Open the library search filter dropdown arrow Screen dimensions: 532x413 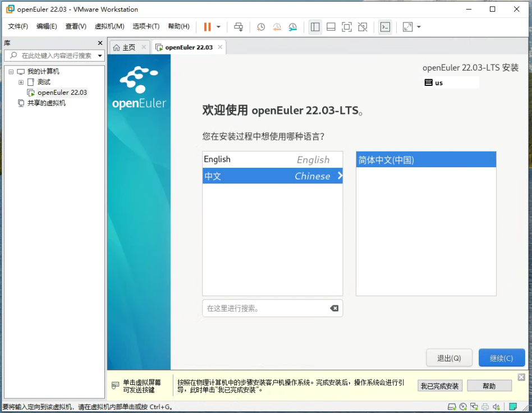[100, 56]
